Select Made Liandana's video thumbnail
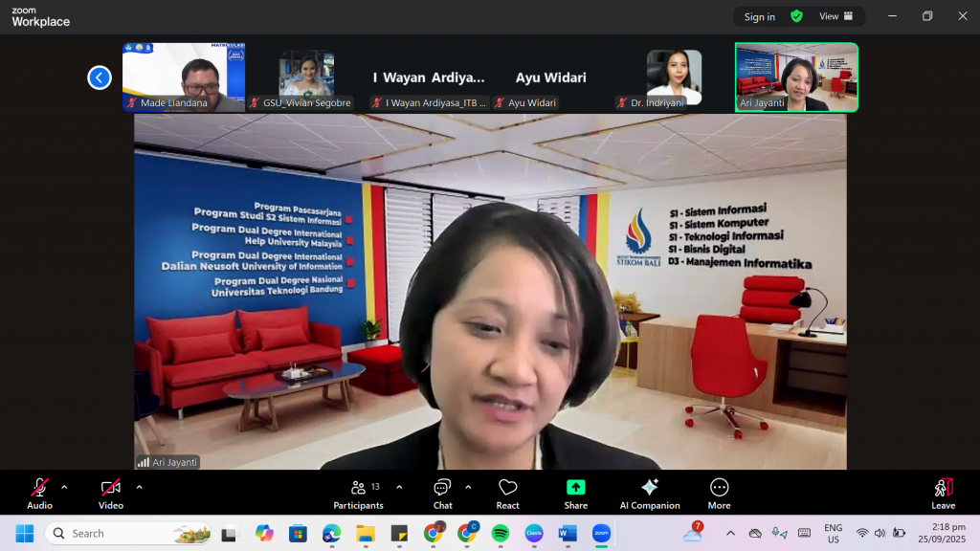 (184, 77)
